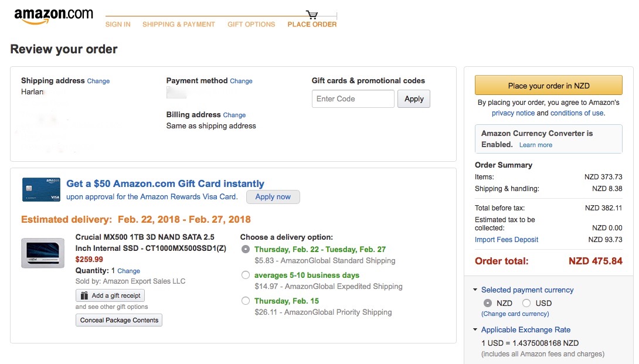This screenshot has width=639, height=364.
Task: Select AmazonGlobal Expedited Shipping option
Action: [x=245, y=275]
